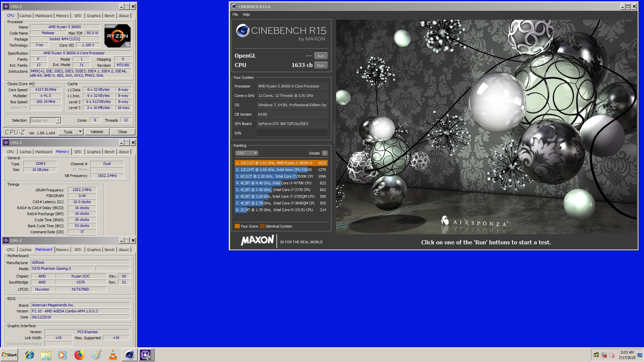Screen dimensions: 644x362
Task: Open Internet Explorer from the taskbar
Action: (x=30, y=355)
